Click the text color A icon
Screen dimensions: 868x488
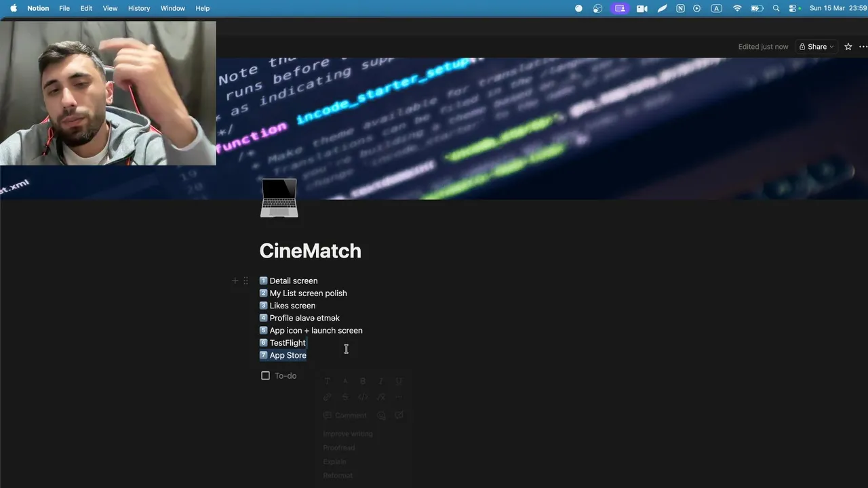[345, 381]
